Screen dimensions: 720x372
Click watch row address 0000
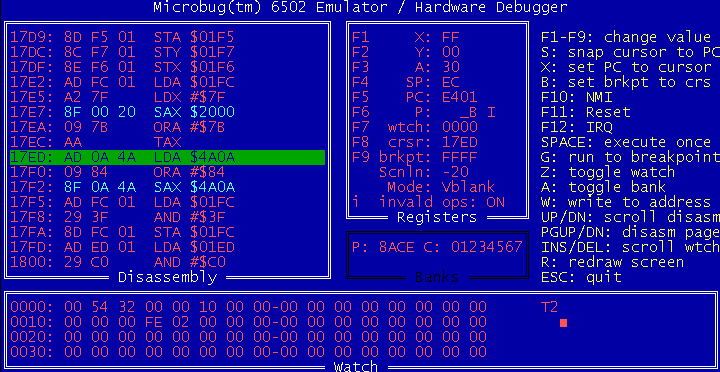pos(32,307)
